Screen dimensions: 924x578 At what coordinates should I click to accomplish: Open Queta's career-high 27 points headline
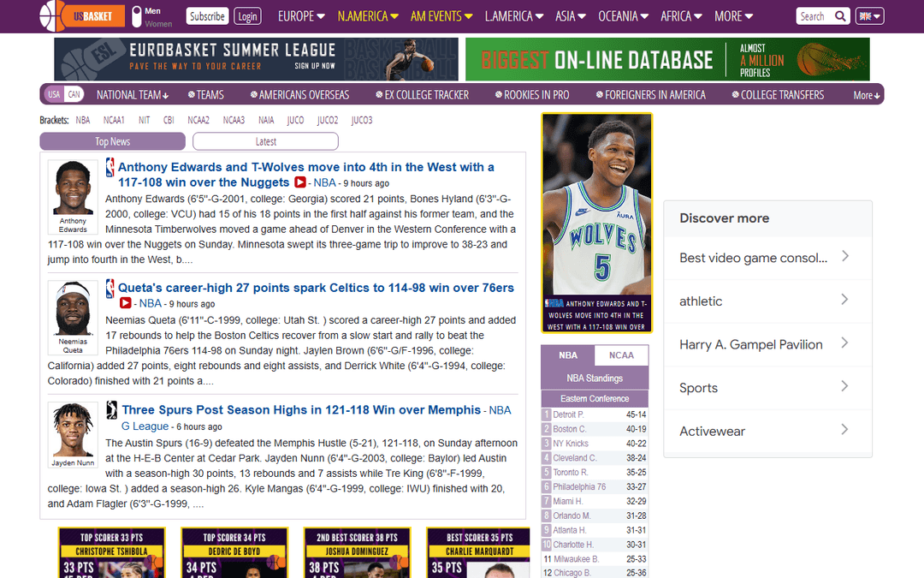(x=316, y=288)
